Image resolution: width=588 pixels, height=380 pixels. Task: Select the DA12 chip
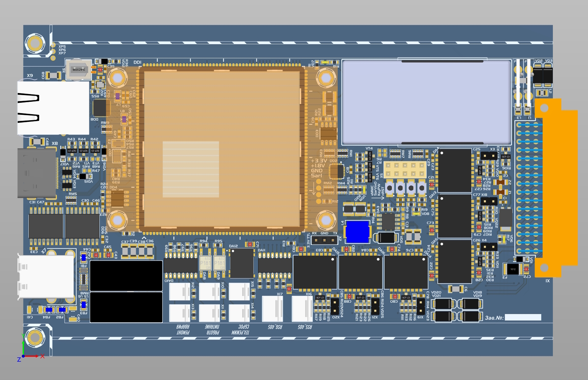coord(242,263)
